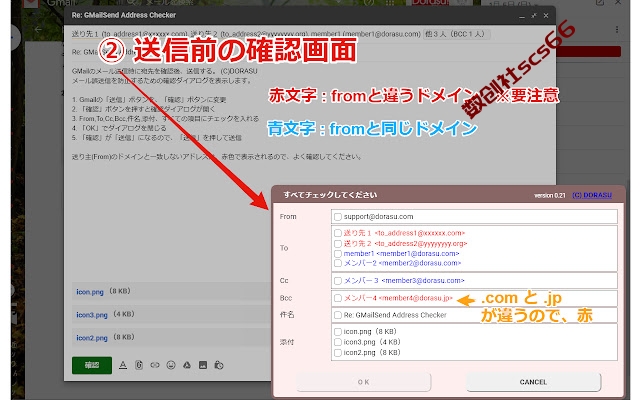Image resolution: width=640 pixels, height=400 pixels.
Task: Check the subject Re: GMailSend Address Checker checkbox
Action: (338, 315)
